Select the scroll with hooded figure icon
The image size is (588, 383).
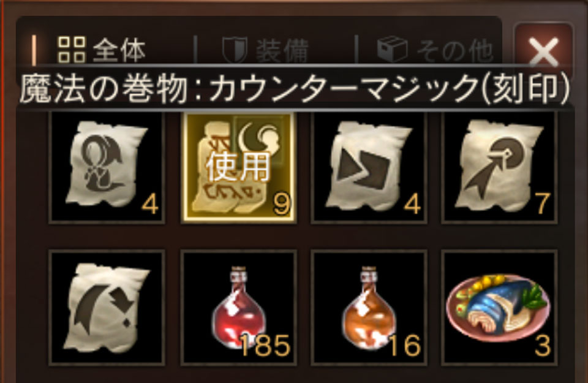(x=107, y=167)
